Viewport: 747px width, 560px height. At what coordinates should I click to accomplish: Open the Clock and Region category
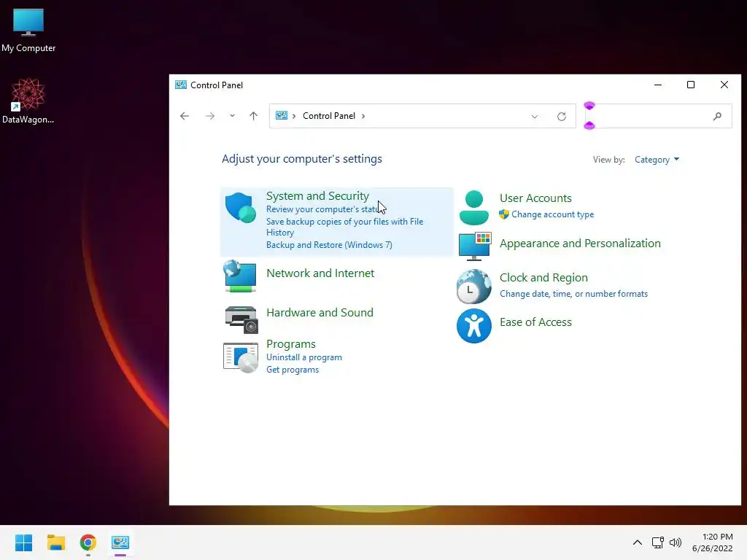point(543,278)
